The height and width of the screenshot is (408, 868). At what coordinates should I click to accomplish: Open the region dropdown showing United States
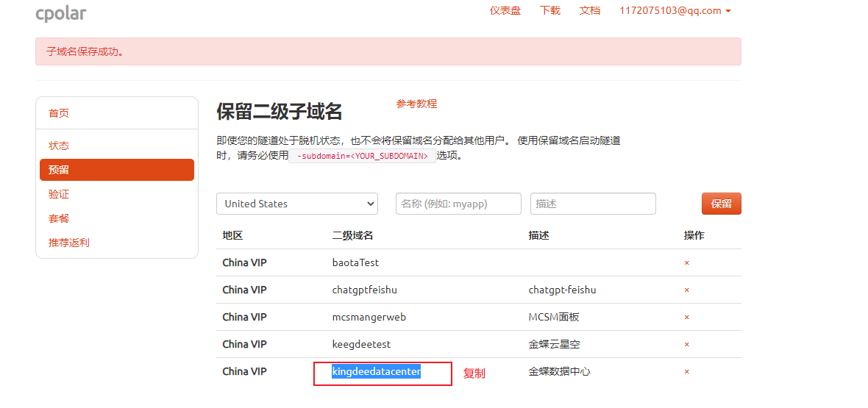tap(297, 204)
